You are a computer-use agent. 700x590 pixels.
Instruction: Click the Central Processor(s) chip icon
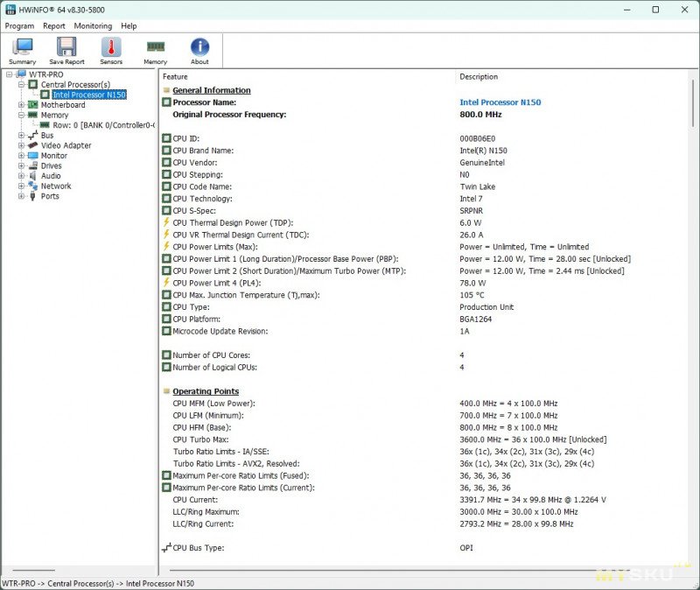click(x=32, y=84)
